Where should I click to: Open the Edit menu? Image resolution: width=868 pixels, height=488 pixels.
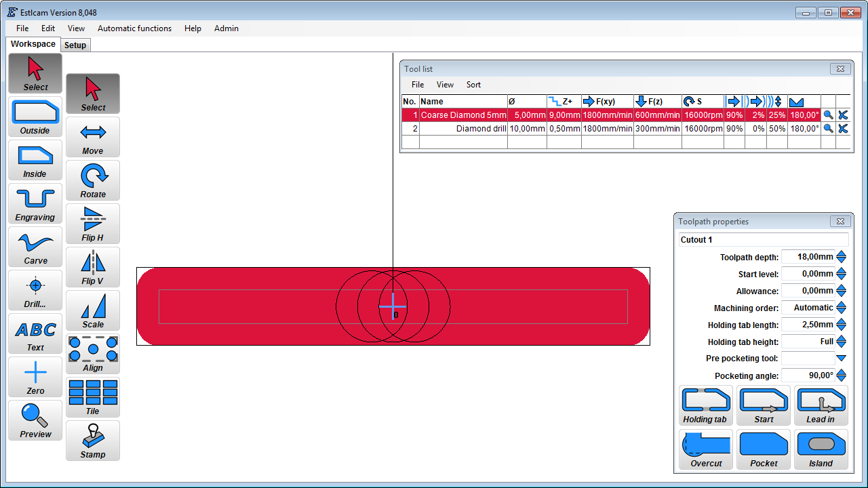point(48,28)
